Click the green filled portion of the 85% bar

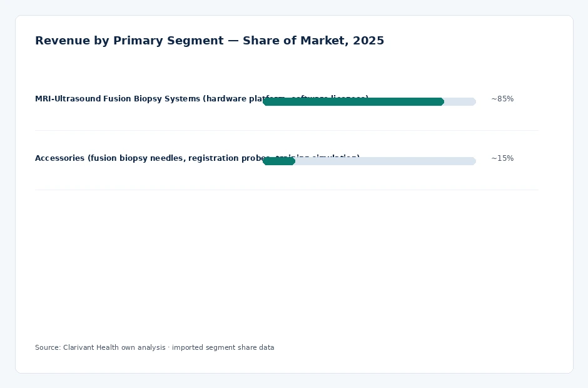[353, 101]
